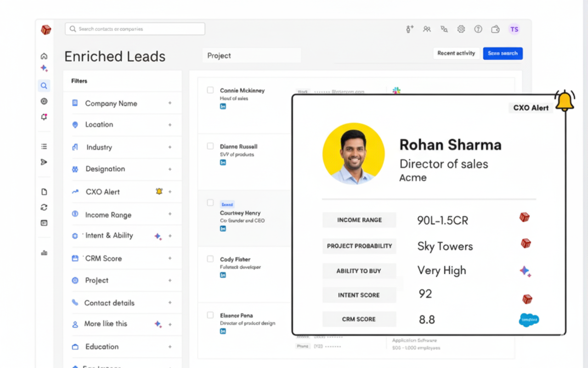The height and width of the screenshot is (368, 588).
Task: Click the settings gear icon in header
Action: tap(461, 29)
